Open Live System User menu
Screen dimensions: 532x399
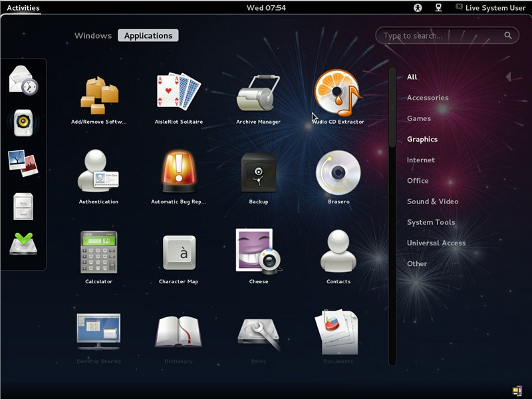click(x=491, y=8)
